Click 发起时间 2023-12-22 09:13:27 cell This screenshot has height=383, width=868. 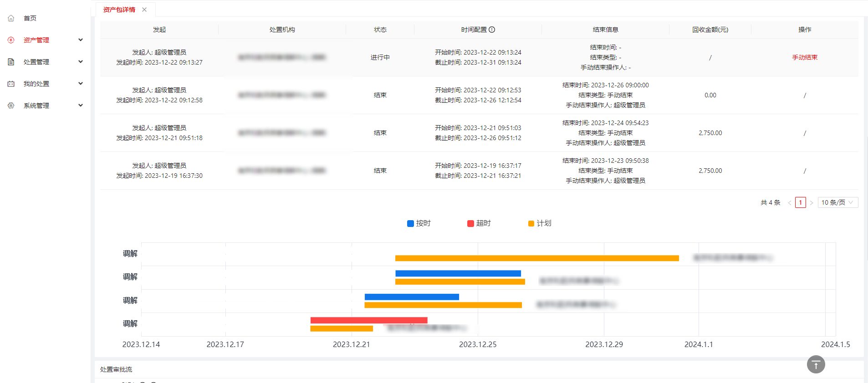[159, 62]
